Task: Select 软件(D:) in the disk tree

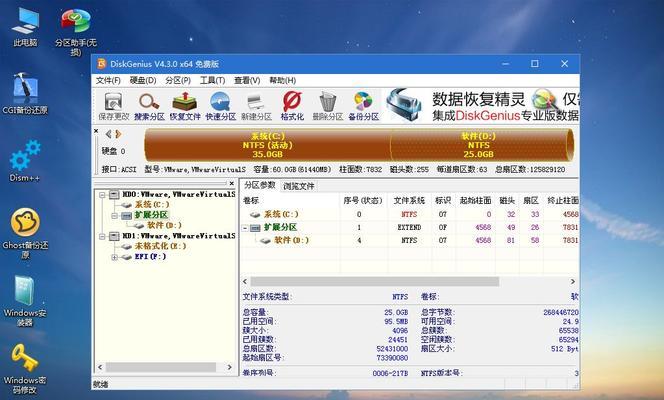Action: 164,226
